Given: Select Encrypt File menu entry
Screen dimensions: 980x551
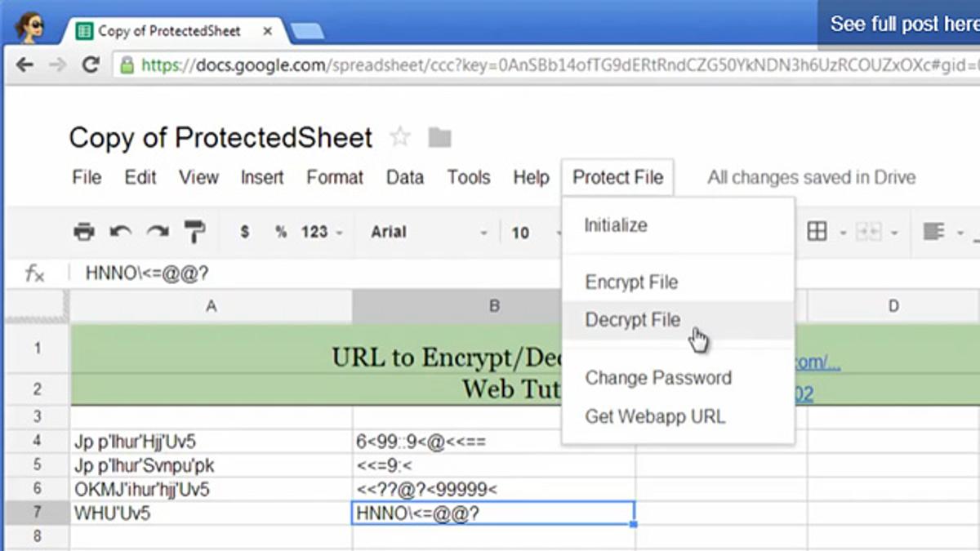Looking at the screenshot, I should 631,282.
